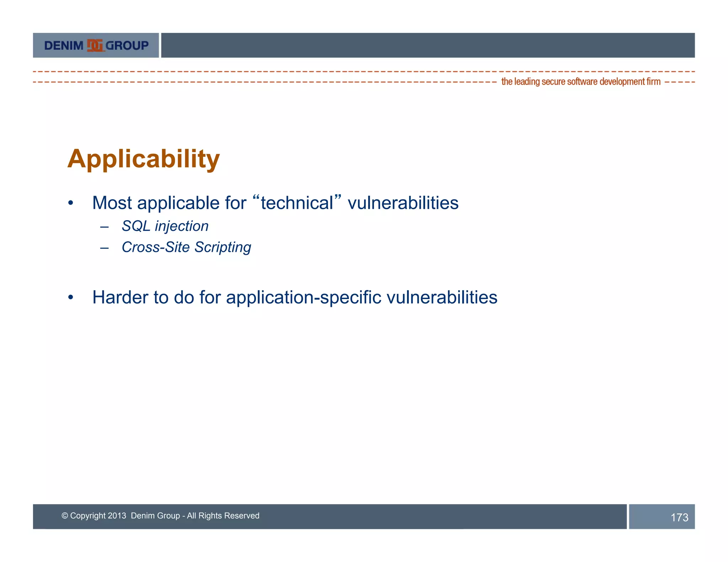728x562 pixels.
Task: Click the "Most applicable for technical vulnerabilities" line
Action: click(275, 203)
